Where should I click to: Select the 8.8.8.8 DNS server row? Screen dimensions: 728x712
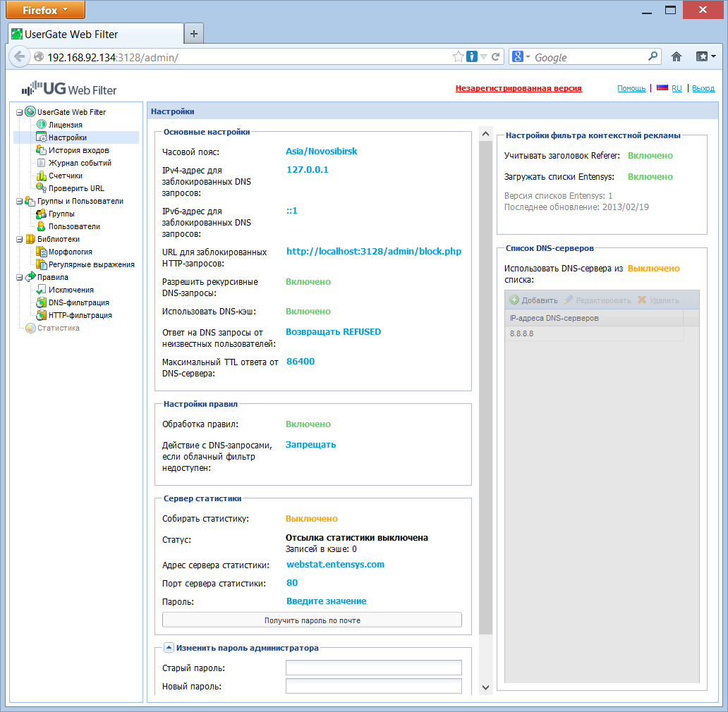click(594, 333)
